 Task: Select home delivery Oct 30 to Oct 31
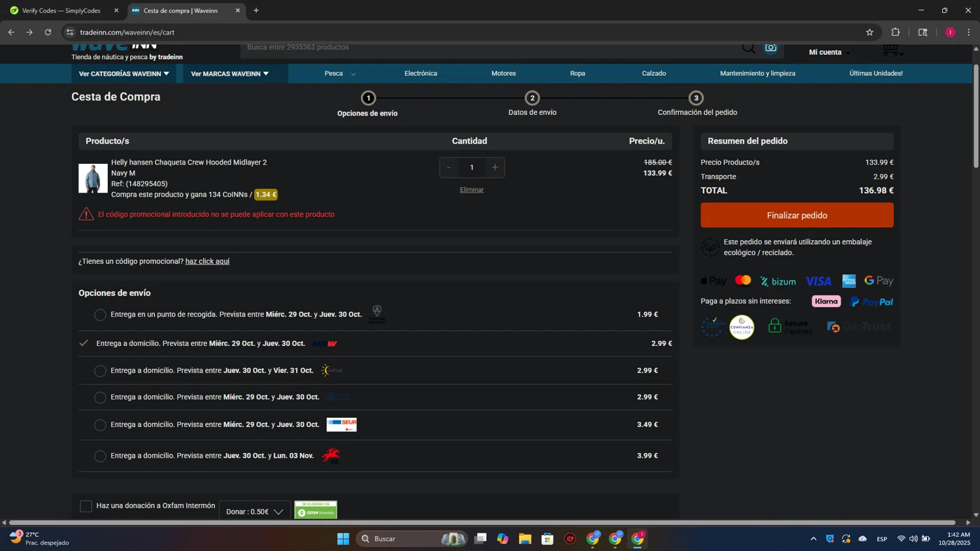pyautogui.click(x=100, y=371)
